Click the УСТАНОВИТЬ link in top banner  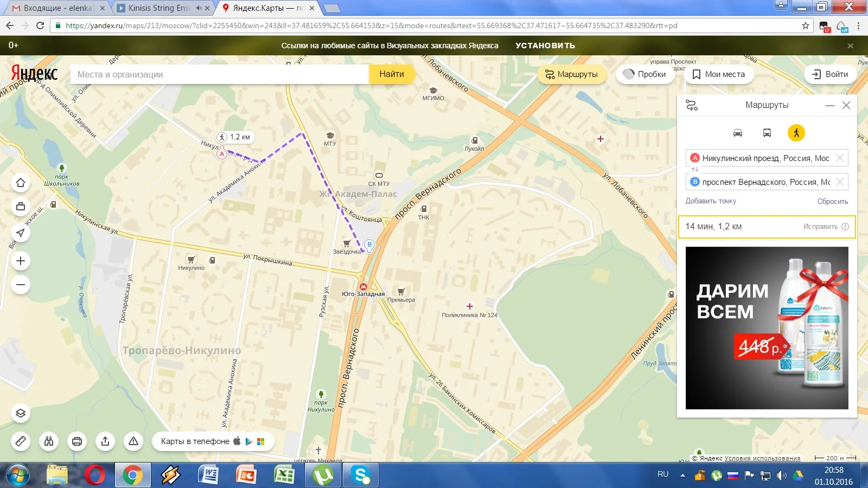coord(545,46)
